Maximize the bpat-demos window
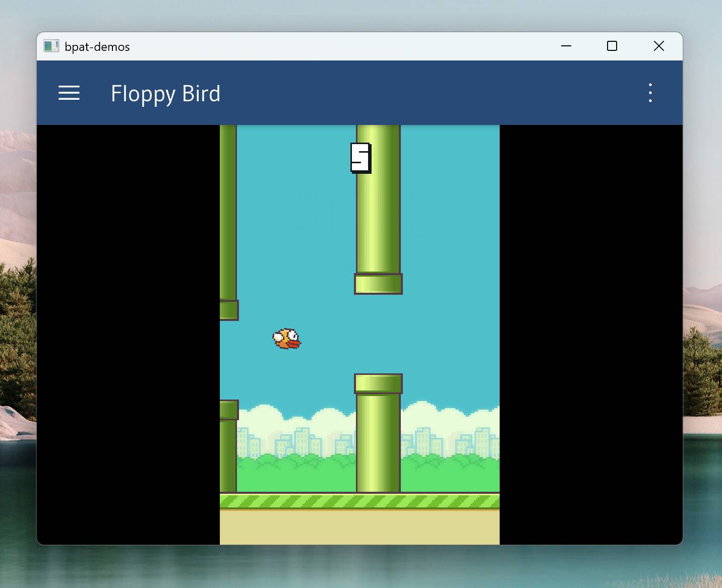Image resolution: width=722 pixels, height=588 pixels. (x=612, y=46)
